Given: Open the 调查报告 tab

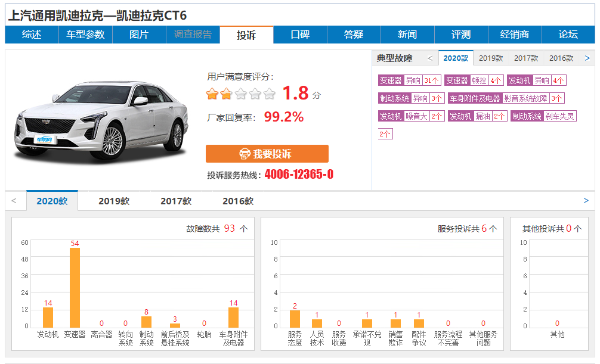Looking at the screenshot, I should tap(193, 35).
